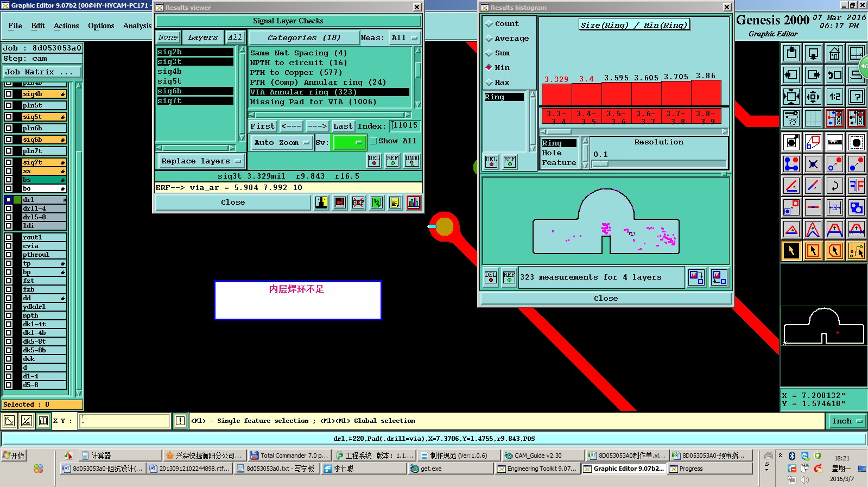Select the polygon area selection tool

pyautogui.click(x=834, y=251)
